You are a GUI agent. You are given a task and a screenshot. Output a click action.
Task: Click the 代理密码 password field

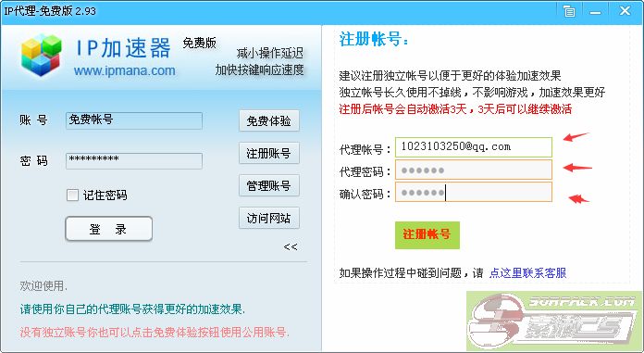pyautogui.click(x=474, y=170)
